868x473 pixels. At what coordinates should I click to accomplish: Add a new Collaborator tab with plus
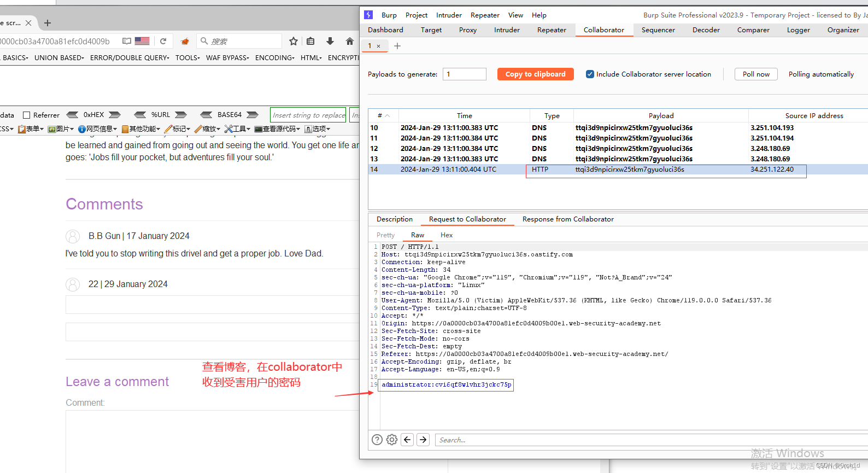pyautogui.click(x=397, y=46)
